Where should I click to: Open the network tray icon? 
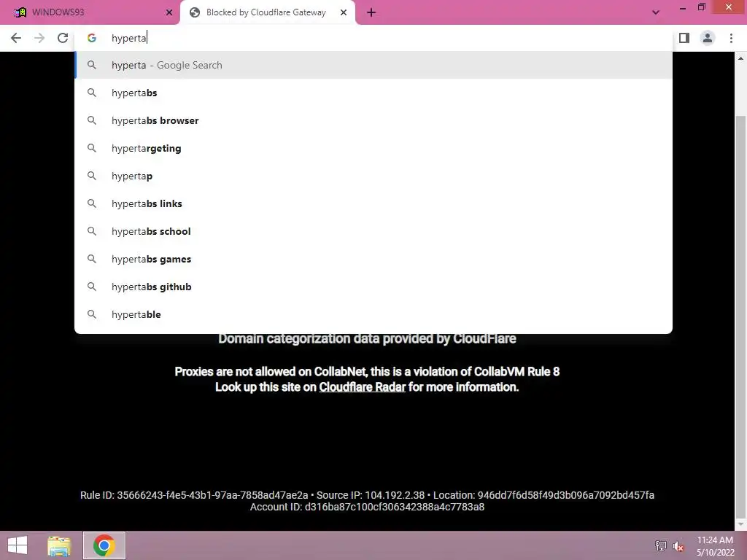(661, 545)
